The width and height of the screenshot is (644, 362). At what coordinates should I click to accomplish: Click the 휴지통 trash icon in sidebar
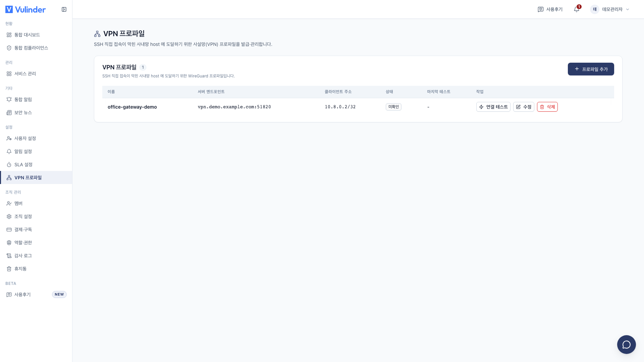[9, 269]
